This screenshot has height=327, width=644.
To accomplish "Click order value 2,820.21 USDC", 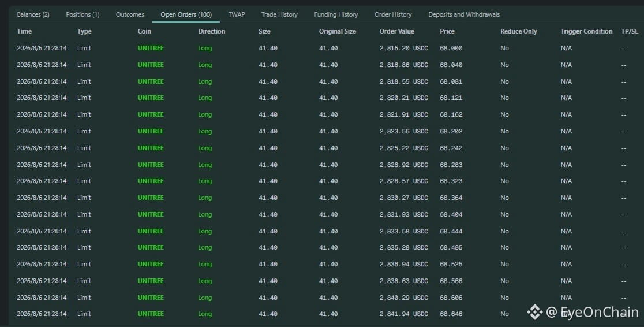I will tap(404, 98).
